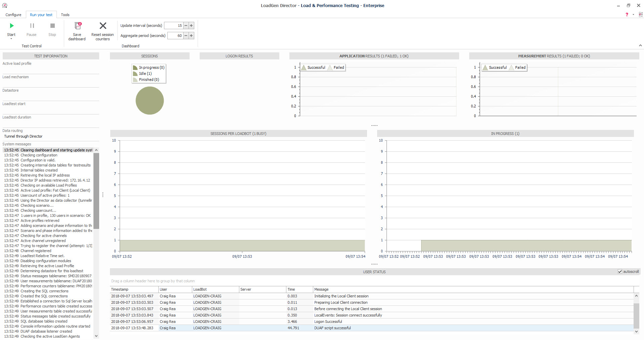644x340 pixels.
Task: Decrease aggregate period with minus
Action: click(x=186, y=36)
